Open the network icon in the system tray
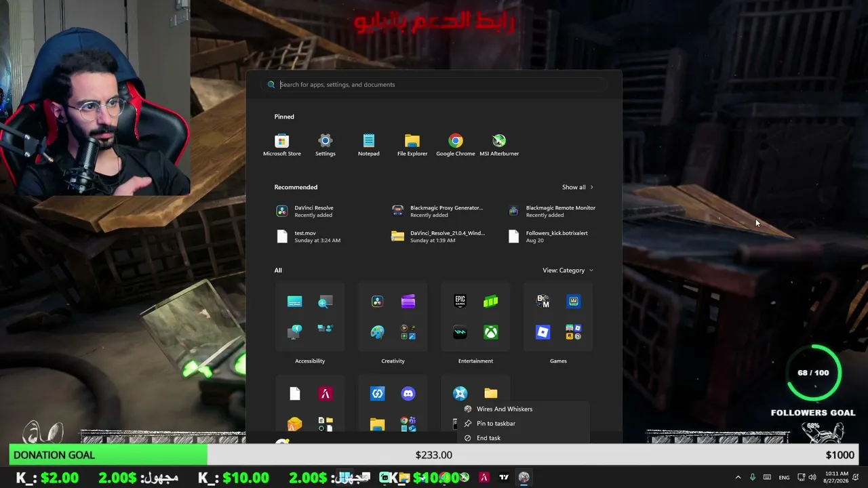 point(801,477)
